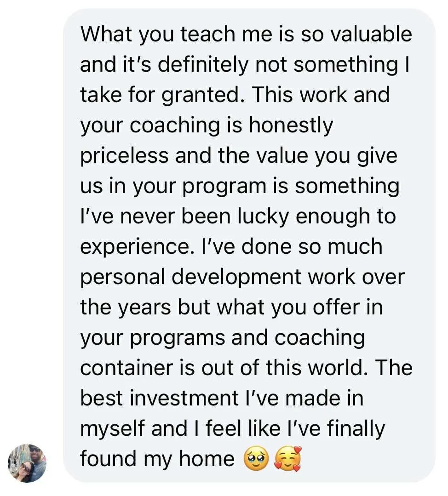Click the smiling face with hearts emoji
Viewport: 448px width, 496px height.
click(288, 458)
